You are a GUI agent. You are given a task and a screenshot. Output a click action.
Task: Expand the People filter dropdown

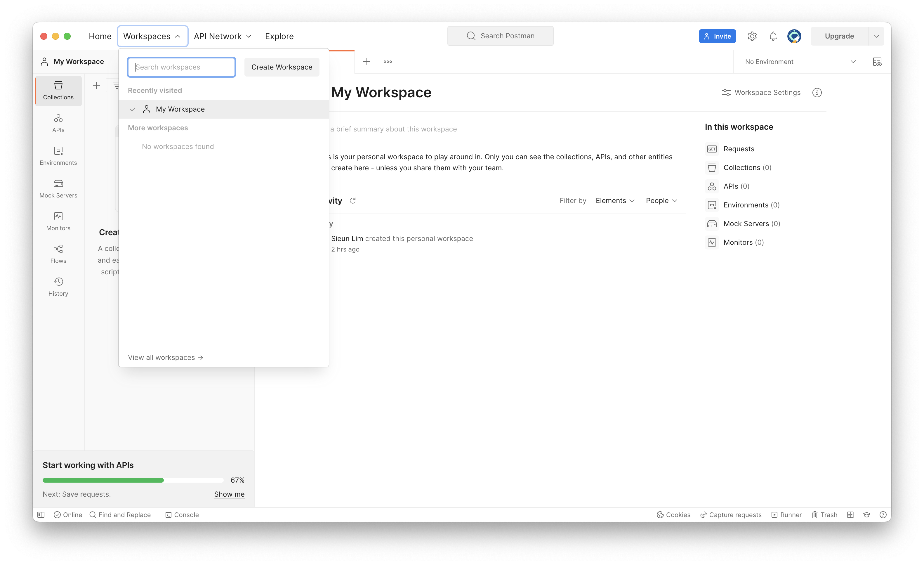point(661,201)
